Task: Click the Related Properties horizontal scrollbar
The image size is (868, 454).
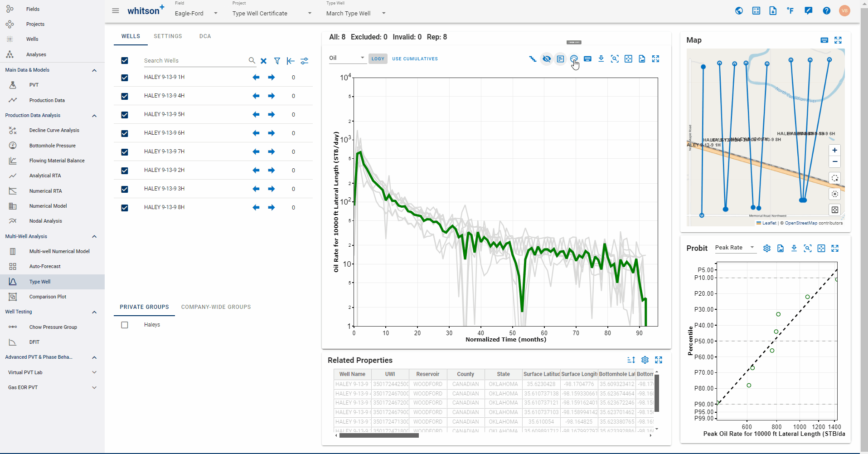Action: point(379,435)
